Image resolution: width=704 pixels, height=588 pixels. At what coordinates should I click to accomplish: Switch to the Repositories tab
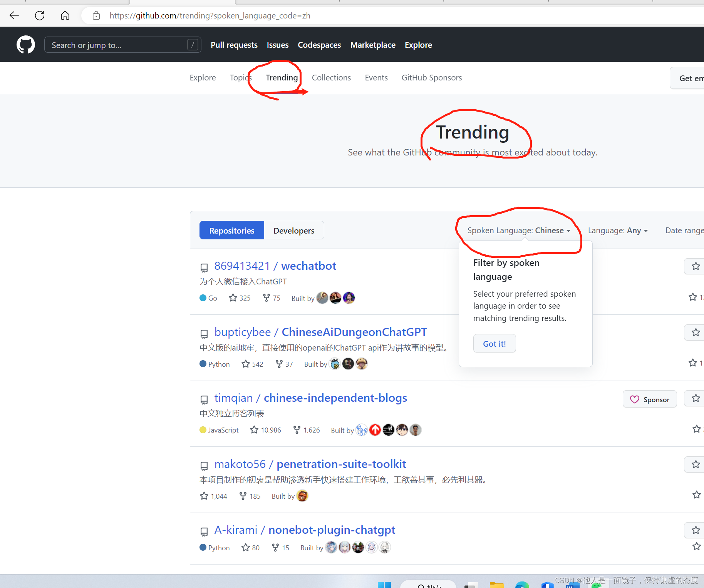(x=232, y=231)
